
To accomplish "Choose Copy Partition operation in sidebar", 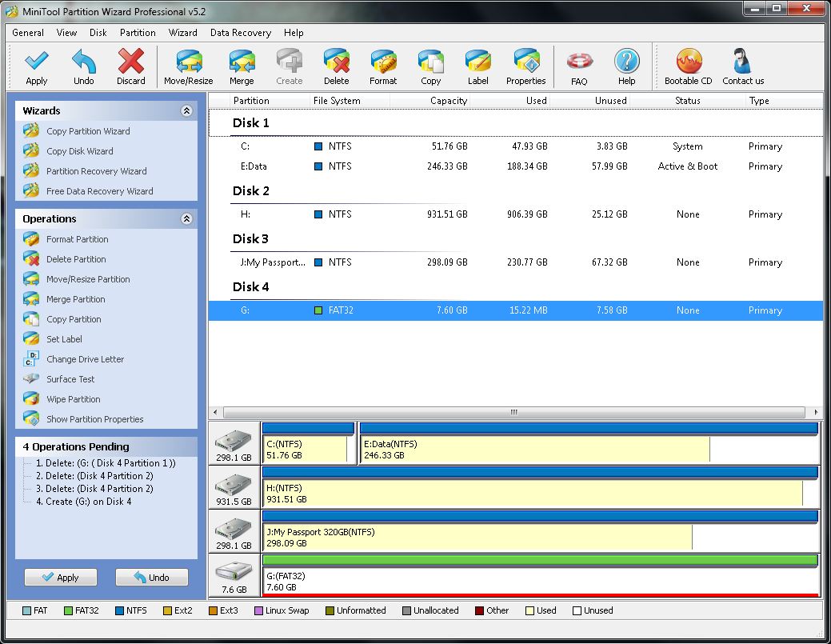I will [74, 319].
